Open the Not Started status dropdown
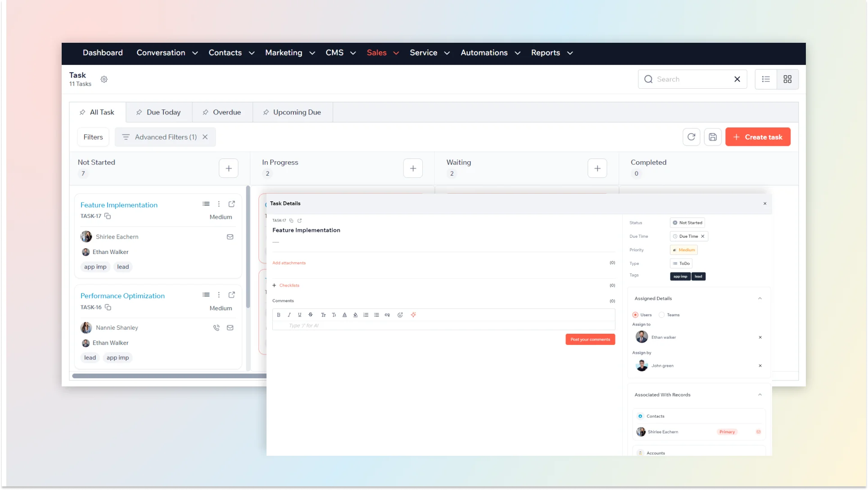Viewport: 868px width, 490px height. 687,222
